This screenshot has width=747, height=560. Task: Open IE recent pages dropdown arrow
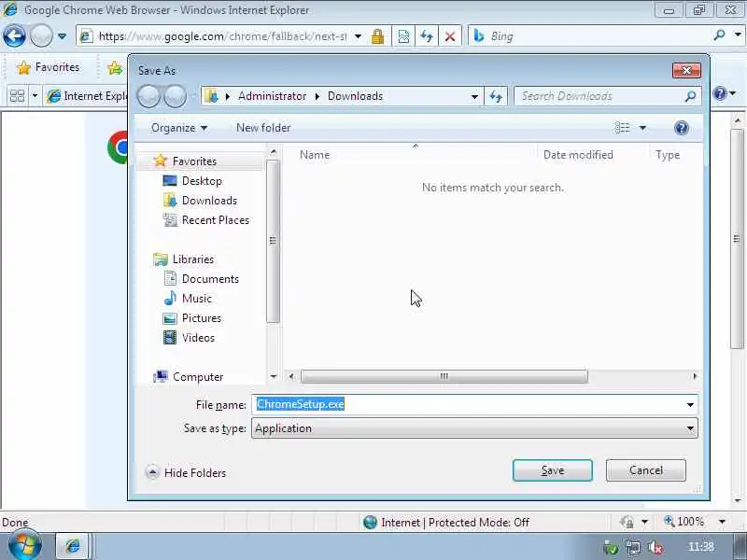point(62,36)
